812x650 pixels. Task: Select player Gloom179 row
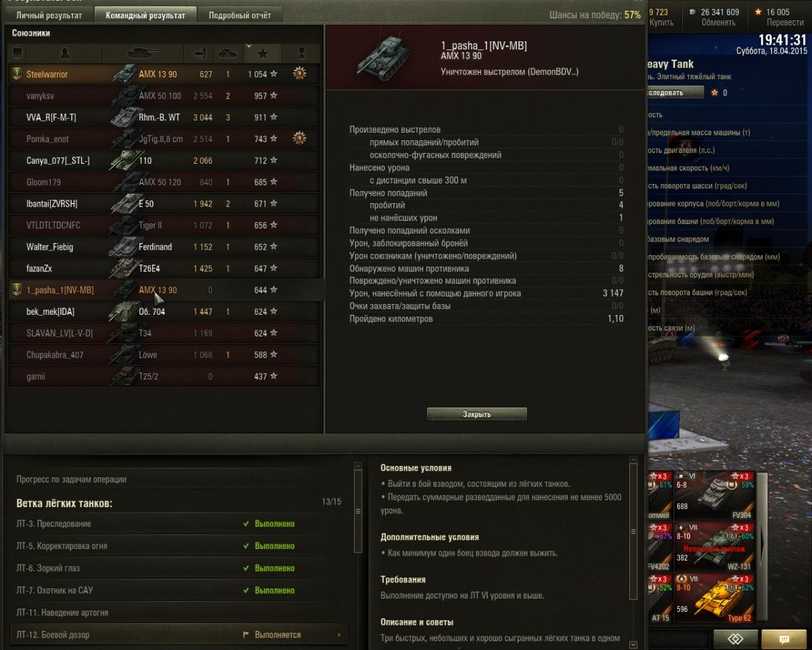coord(164,182)
